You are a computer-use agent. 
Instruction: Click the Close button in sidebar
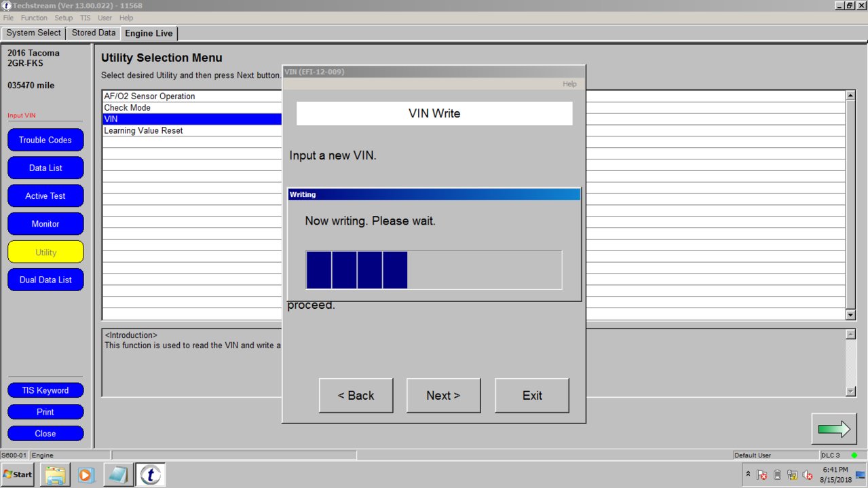[45, 434]
